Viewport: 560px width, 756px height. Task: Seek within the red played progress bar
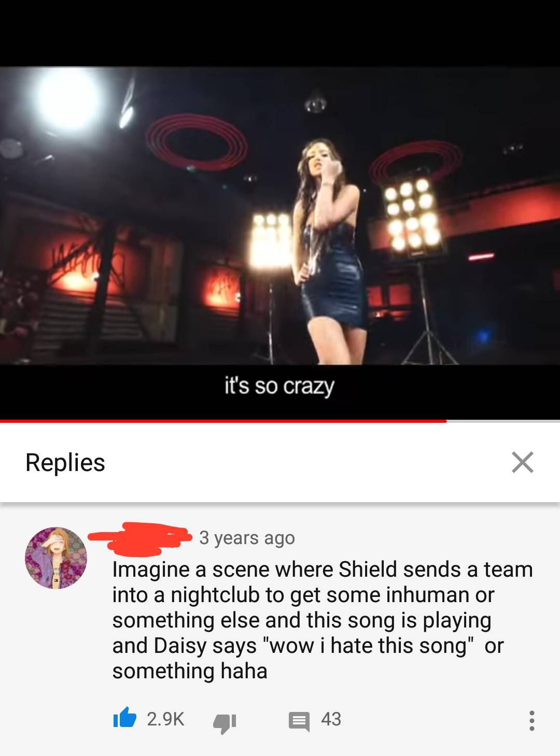[223, 421]
